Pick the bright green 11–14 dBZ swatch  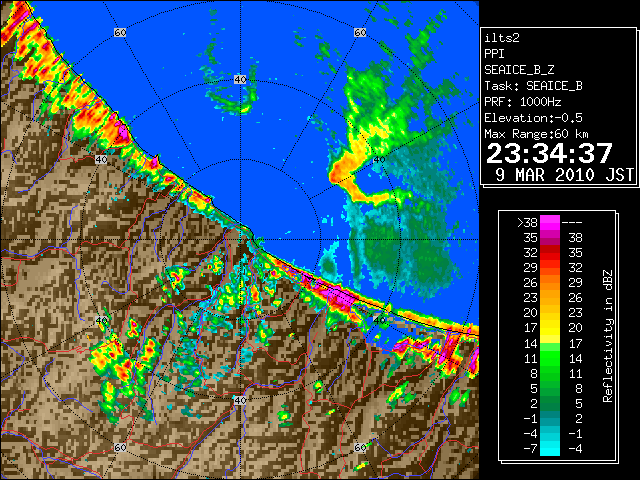point(550,358)
